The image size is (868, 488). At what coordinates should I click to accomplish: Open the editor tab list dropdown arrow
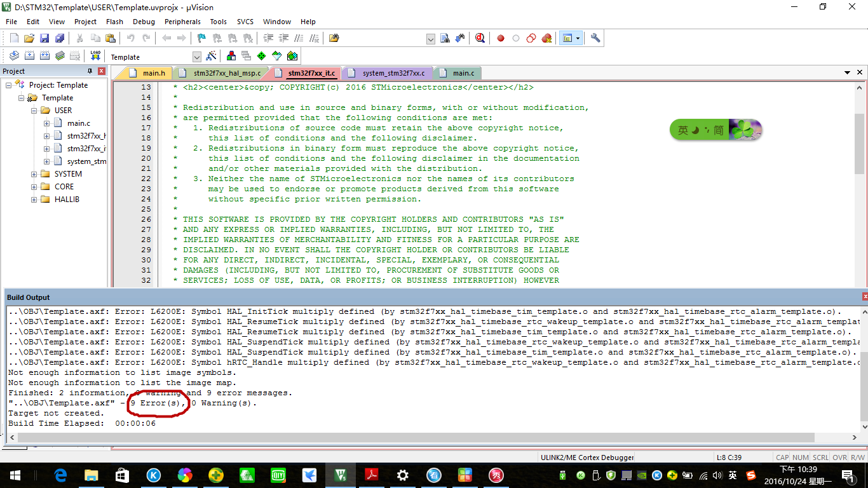tap(848, 73)
